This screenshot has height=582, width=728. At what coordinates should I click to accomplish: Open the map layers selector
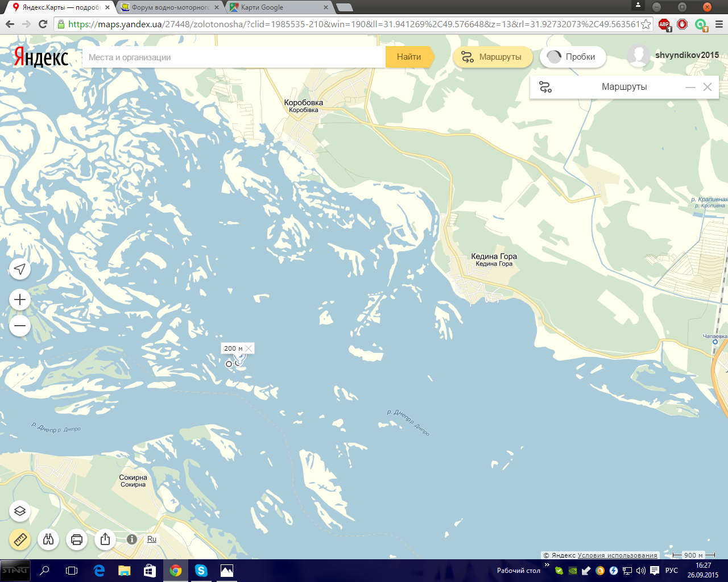[20, 511]
